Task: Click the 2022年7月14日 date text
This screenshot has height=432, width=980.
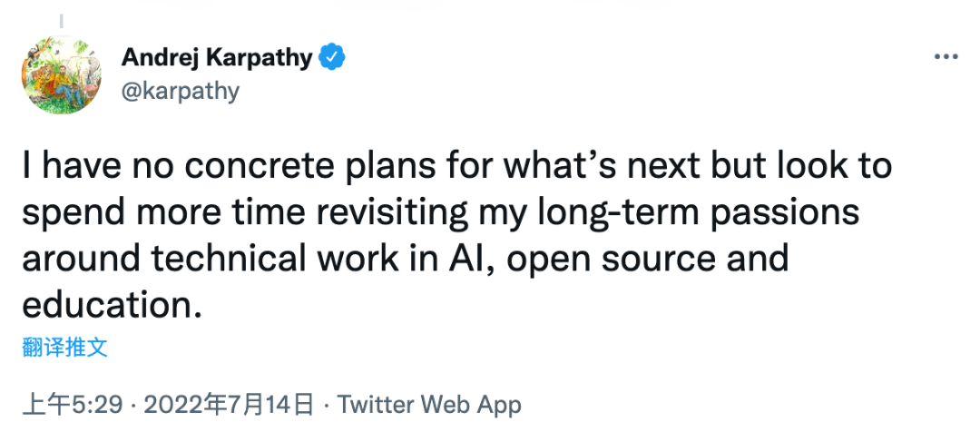Action: [x=228, y=405]
